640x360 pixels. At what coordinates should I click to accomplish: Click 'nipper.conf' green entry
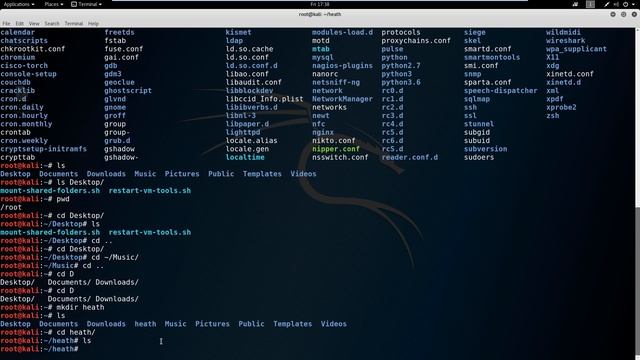pyautogui.click(x=336, y=149)
